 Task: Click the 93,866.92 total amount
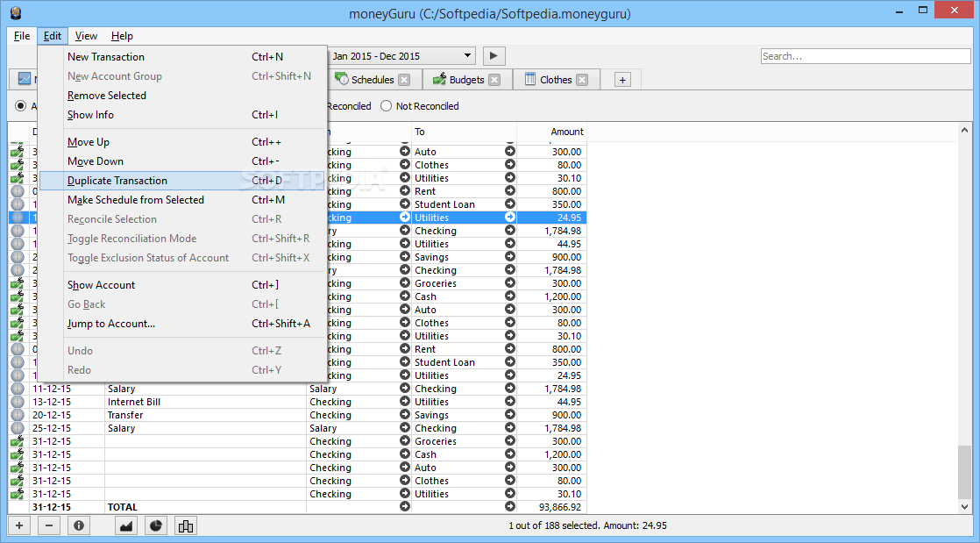click(559, 507)
